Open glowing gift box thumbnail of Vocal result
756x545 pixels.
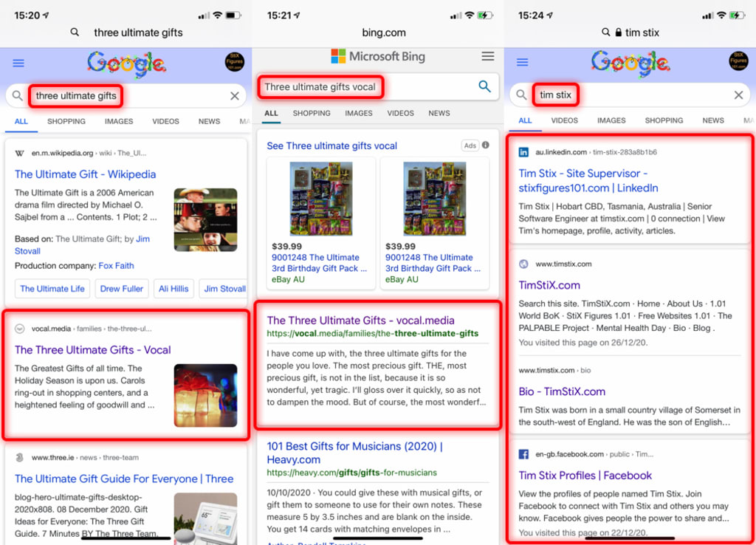(205, 396)
